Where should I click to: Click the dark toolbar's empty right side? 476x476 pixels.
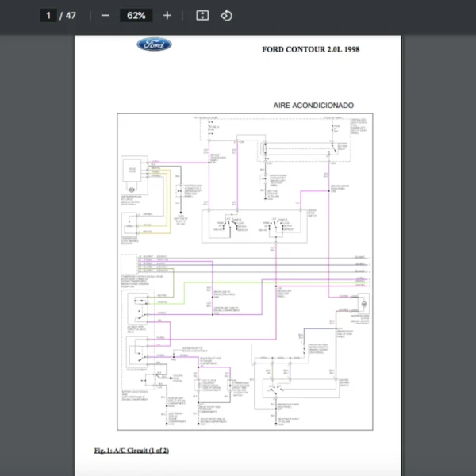point(381,15)
